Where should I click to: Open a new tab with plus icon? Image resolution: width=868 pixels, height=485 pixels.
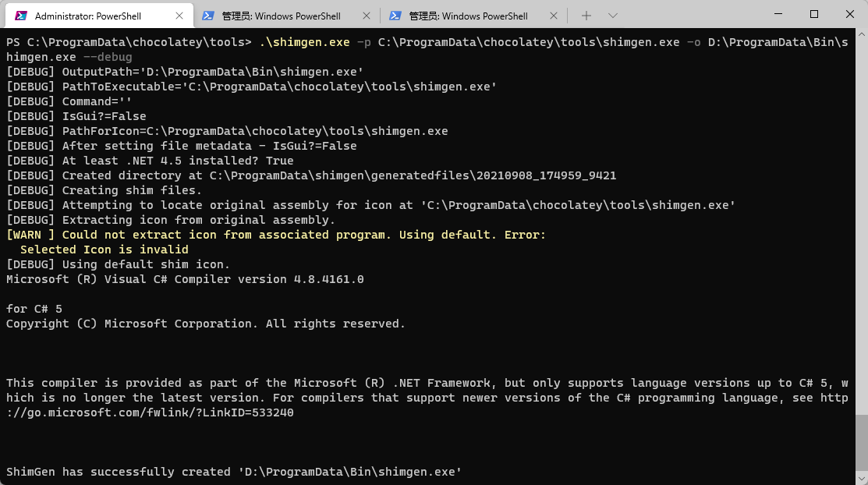pos(586,16)
